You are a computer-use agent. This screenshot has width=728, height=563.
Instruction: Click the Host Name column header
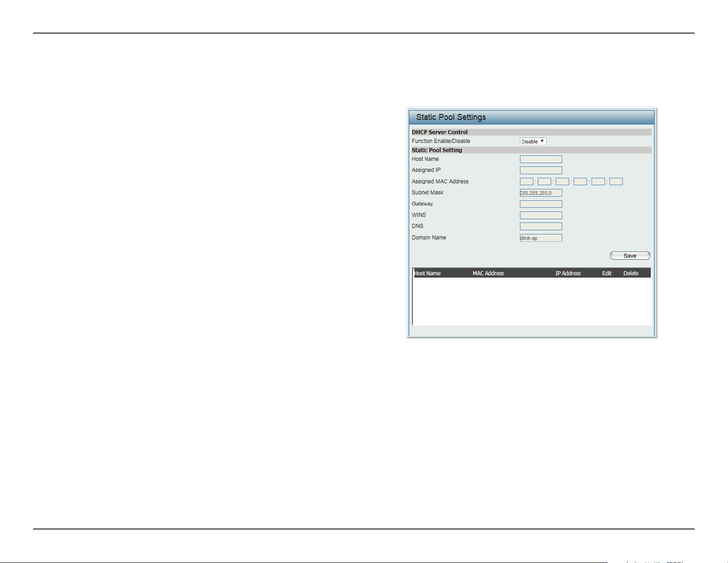(427, 273)
